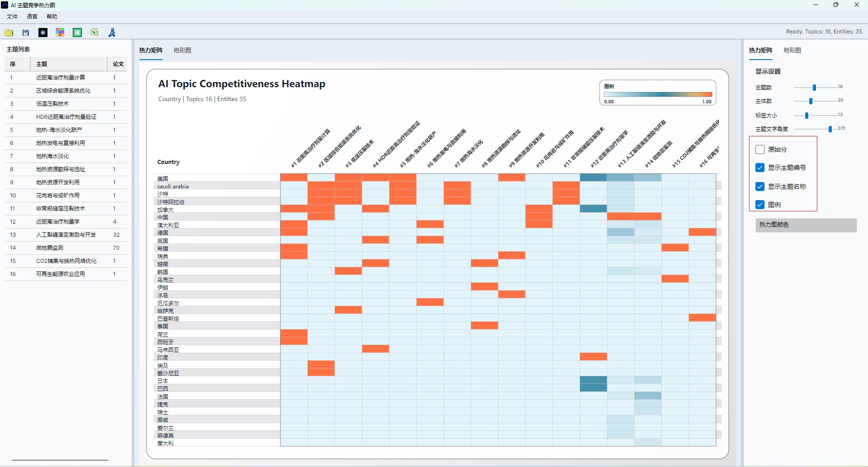Toggle the 原始分 checkbox

point(760,149)
